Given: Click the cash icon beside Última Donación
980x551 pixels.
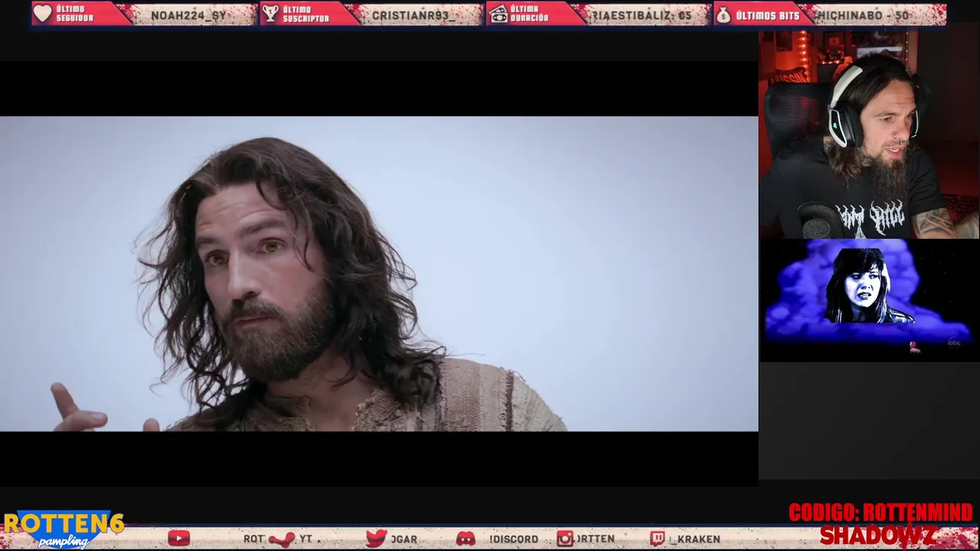Looking at the screenshot, I should point(498,14).
